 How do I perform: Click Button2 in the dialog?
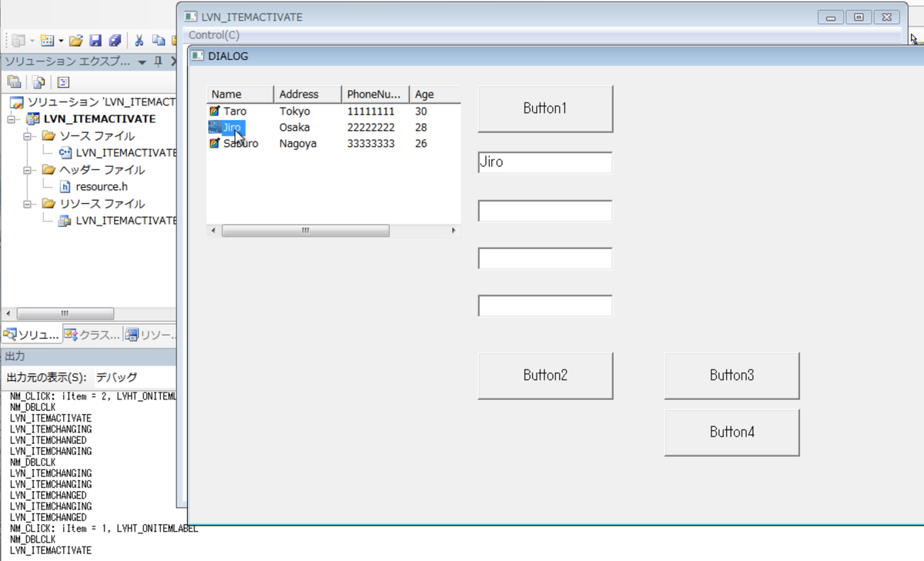pos(545,376)
